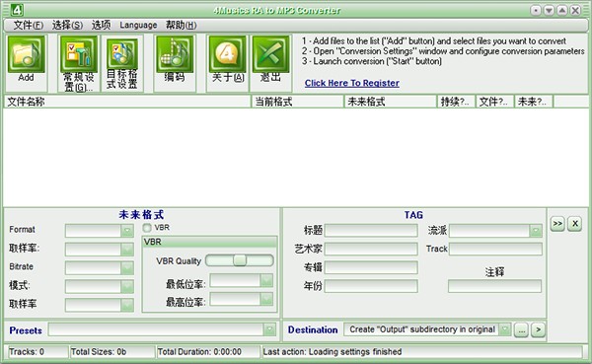Expand the 最低位率 dropdown
The height and width of the screenshot is (364, 592).
[x=266, y=280]
